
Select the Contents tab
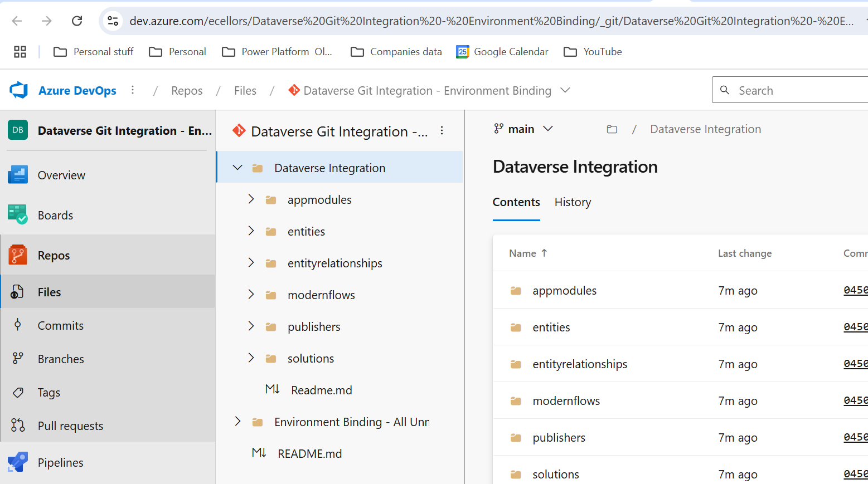coord(516,202)
